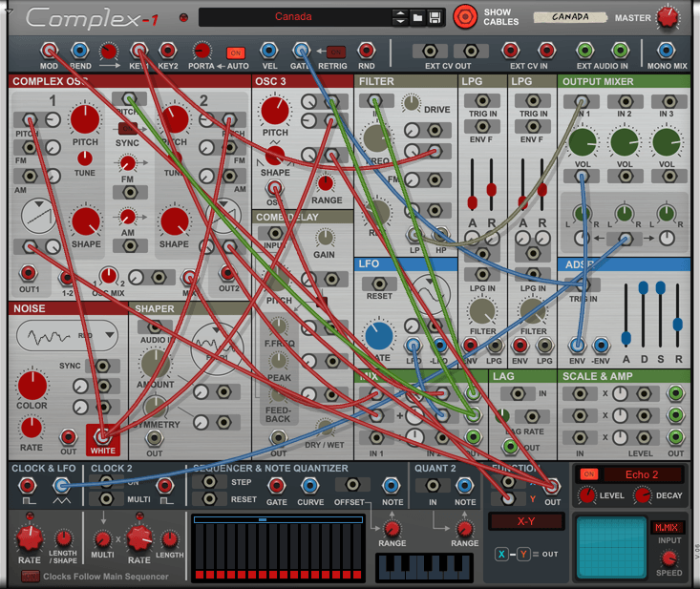Click the MOD output jack
700x589 pixels.
tap(49, 51)
